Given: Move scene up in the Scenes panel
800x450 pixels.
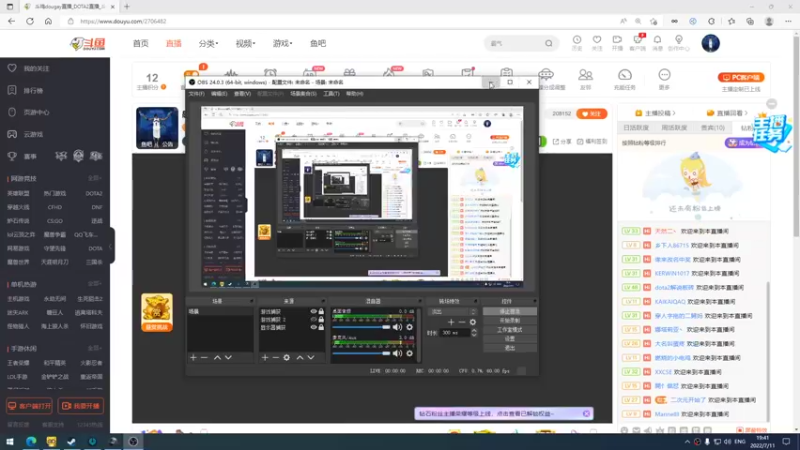Looking at the screenshot, I should pyautogui.click(x=217, y=358).
